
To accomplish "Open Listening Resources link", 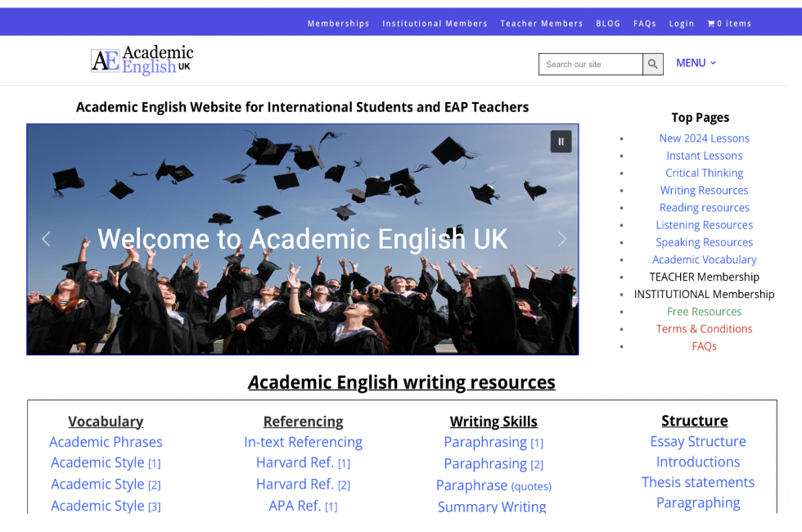I will 704,225.
